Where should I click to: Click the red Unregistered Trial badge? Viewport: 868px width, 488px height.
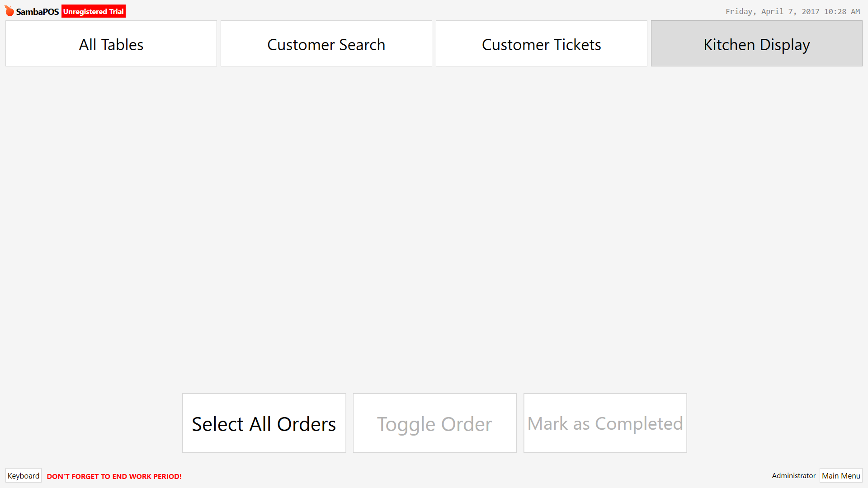click(x=94, y=11)
